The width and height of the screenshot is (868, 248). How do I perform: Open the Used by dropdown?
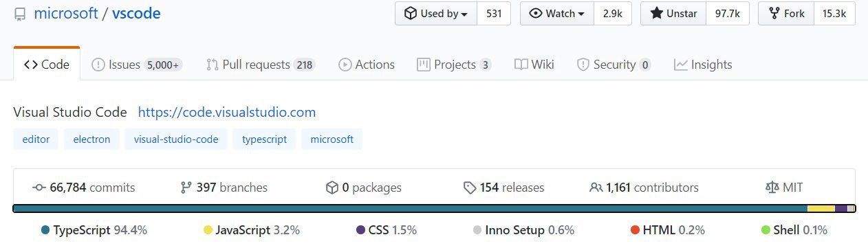(436, 14)
